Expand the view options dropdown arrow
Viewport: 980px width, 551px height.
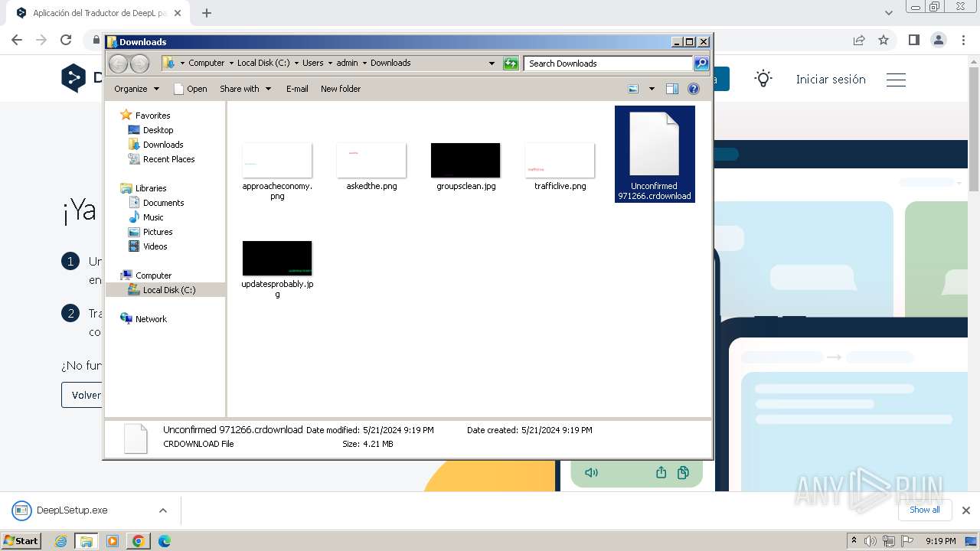(x=652, y=89)
